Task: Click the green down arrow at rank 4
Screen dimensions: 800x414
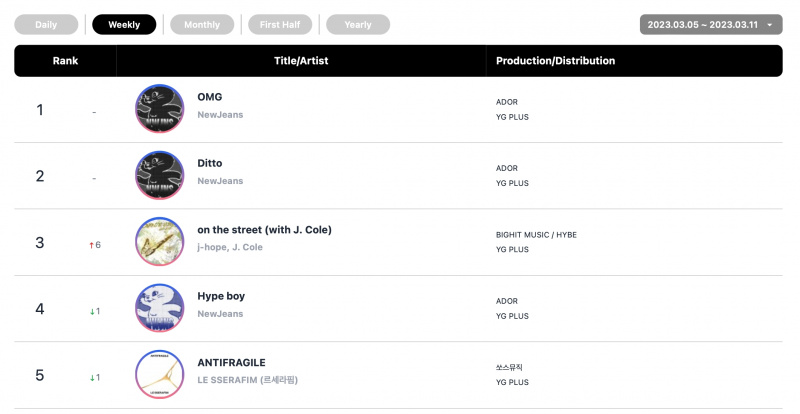Action: point(92,311)
